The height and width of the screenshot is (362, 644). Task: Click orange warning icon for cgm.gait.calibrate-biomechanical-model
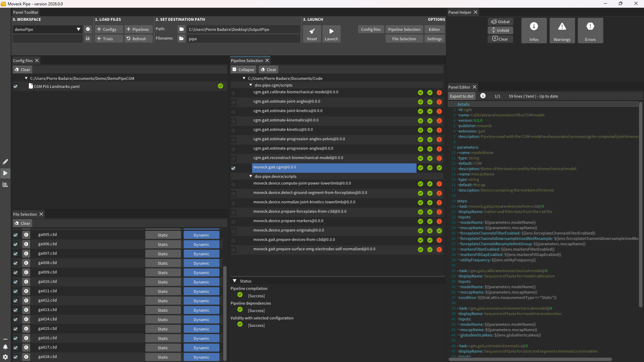click(x=439, y=93)
